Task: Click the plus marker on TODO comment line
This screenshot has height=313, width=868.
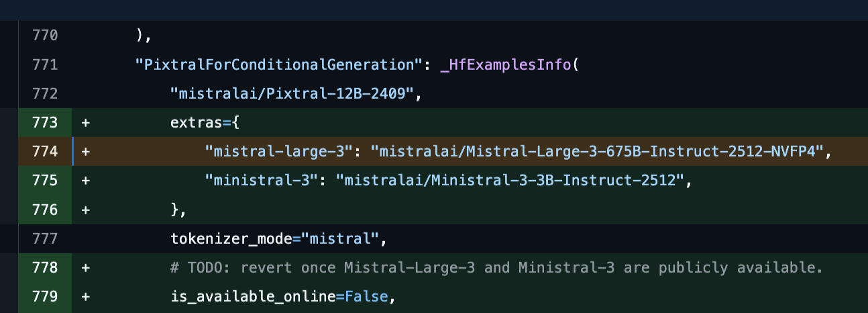Action: click(86, 267)
